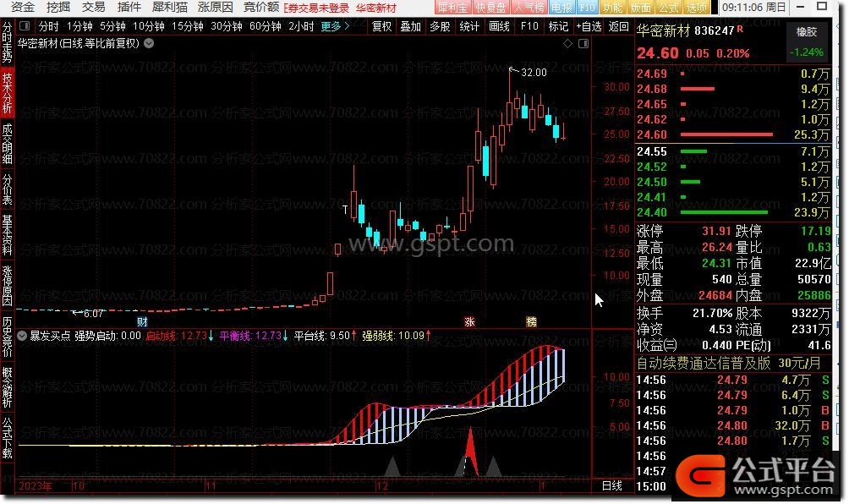Switch to the 5分钟 period
Image resolution: width=849 pixels, height=504 pixels.
(x=112, y=26)
